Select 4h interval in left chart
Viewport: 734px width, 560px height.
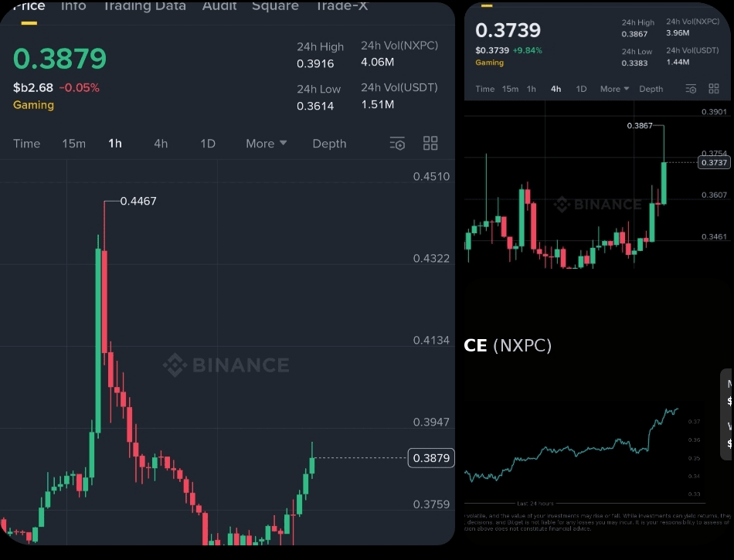click(161, 144)
